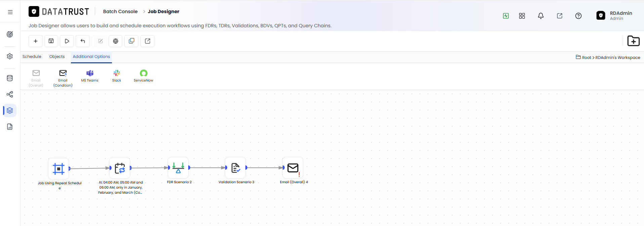644x226 pixels.
Task: Open the database icon in sidebar
Action: (10, 78)
